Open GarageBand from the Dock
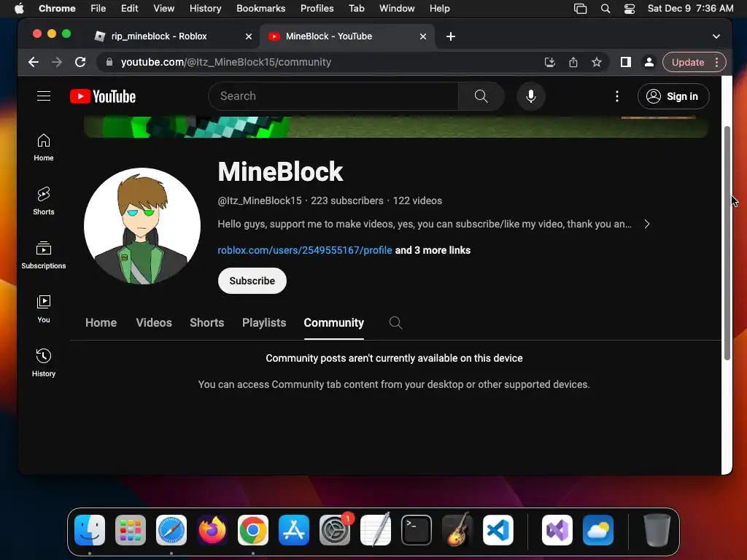This screenshot has height=560, width=747. click(x=457, y=530)
